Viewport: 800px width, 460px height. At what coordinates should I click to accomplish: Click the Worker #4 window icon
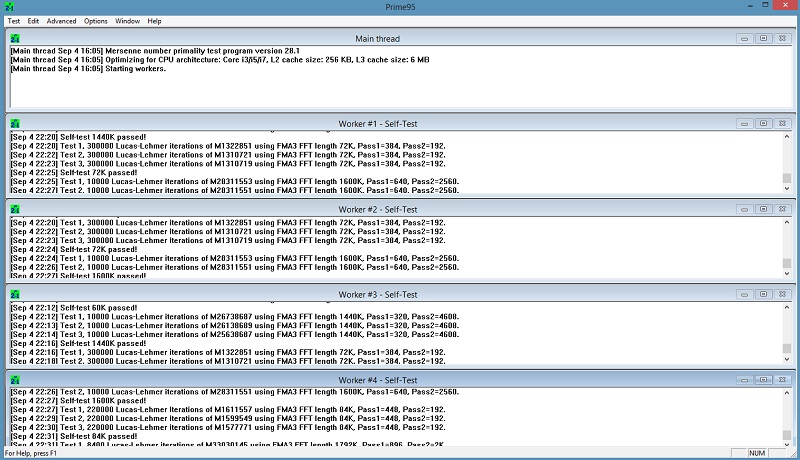pyautogui.click(x=15, y=380)
